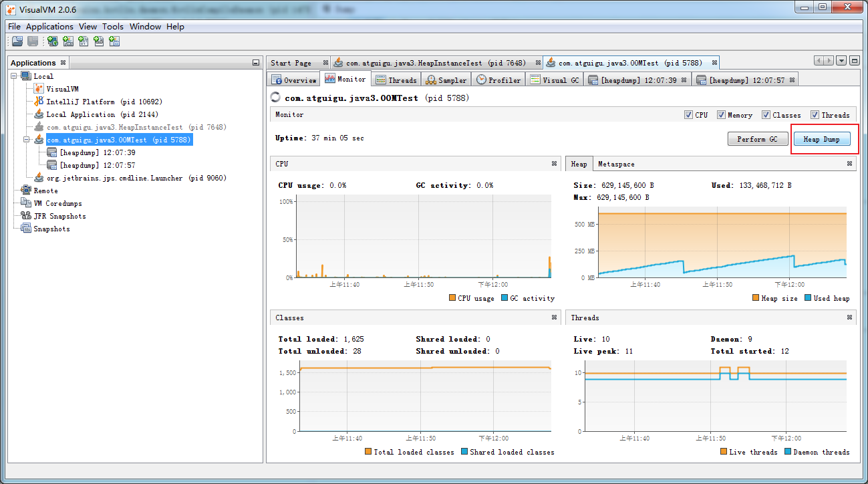The height and width of the screenshot is (484, 868).
Task: Switch to the Threads sub-tab
Action: click(x=396, y=80)
